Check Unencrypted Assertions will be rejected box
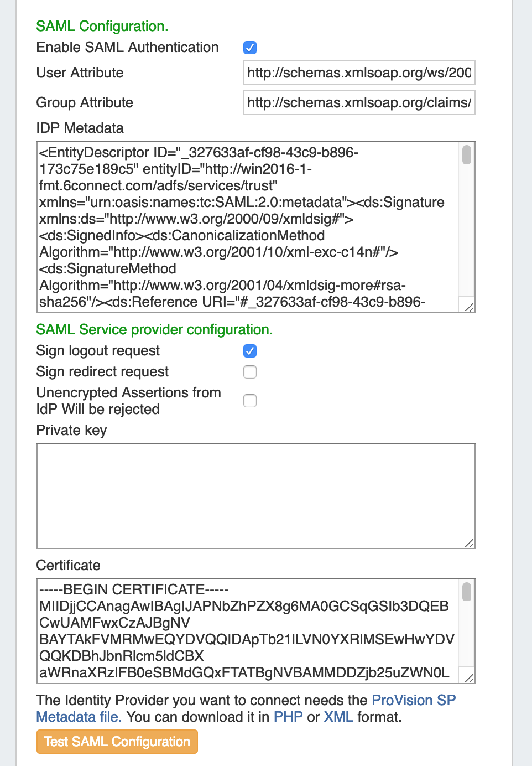The height and width of the screenshot is (766, 532). [x=250, y=401]
